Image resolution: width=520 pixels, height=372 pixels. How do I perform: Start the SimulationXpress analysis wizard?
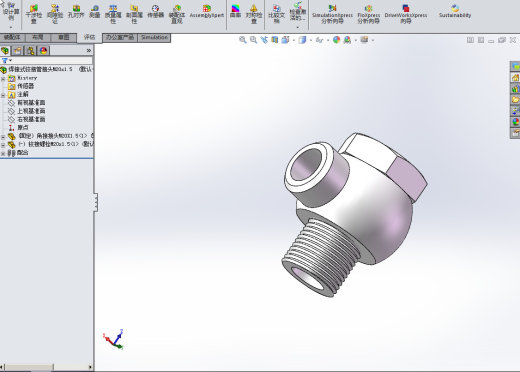[x=332, y=13]
